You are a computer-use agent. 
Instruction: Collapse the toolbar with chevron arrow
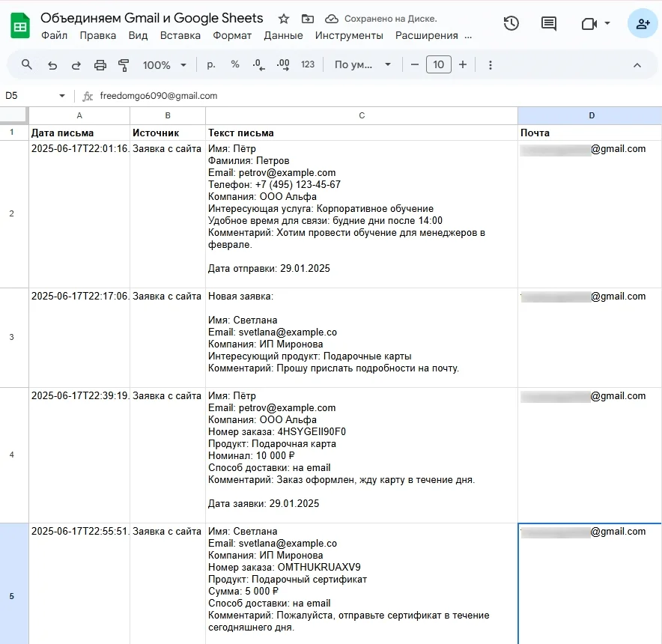coord(637,65)
